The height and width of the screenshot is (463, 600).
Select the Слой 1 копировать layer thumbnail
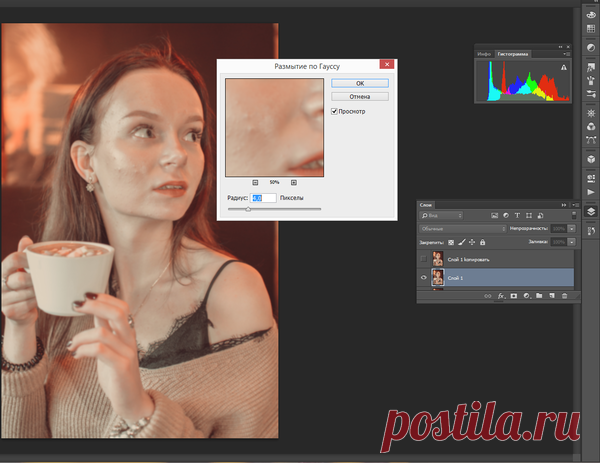click(438, 259)
